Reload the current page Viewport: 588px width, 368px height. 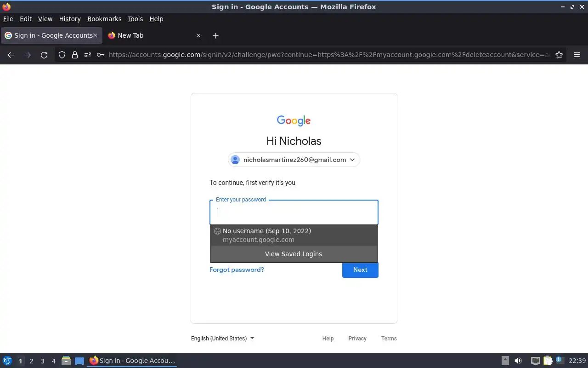[44, 55]
